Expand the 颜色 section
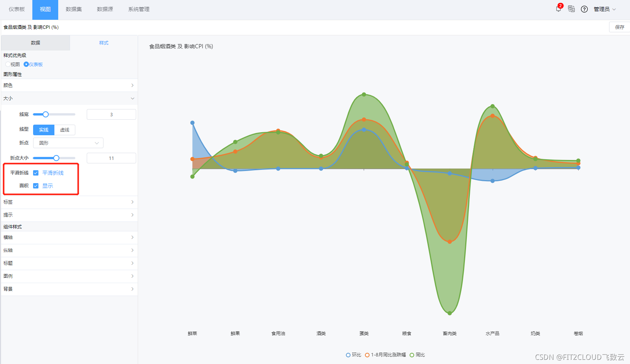 tap(69, 85)
